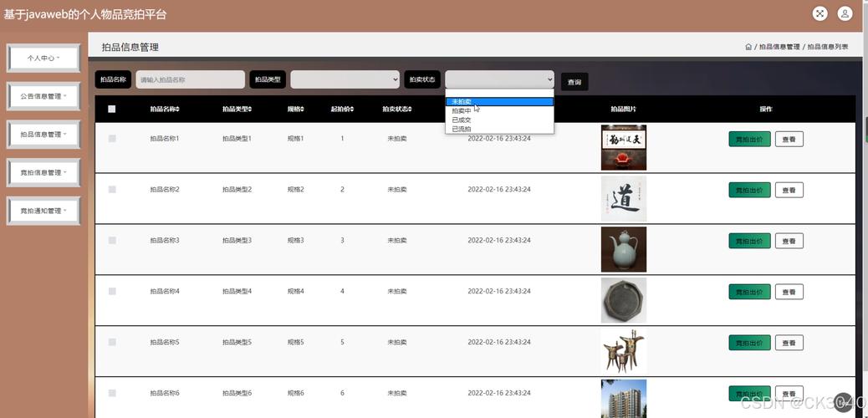Open the bronze vessels image of 拍品名称5

click(x=623, y=351)
